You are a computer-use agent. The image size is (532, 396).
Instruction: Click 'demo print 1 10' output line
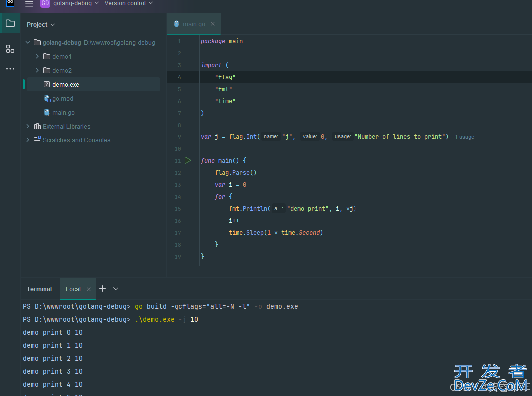click(53, 345)
